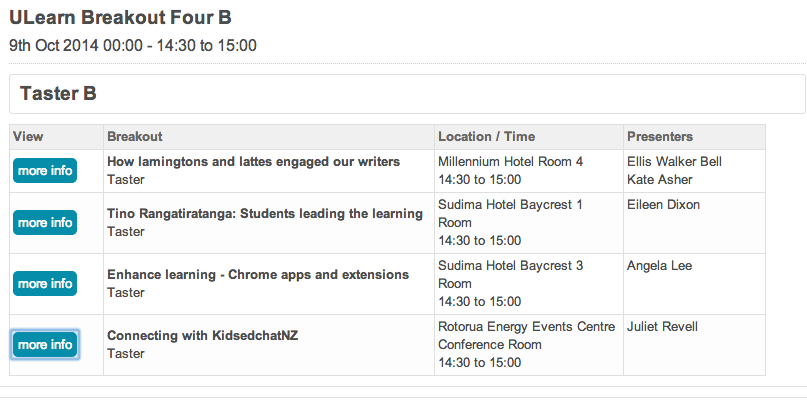Image resolution: width=807 pixels, height=405 pixels.
Task: Click the 'Presenters' column header
Action: 659,136
